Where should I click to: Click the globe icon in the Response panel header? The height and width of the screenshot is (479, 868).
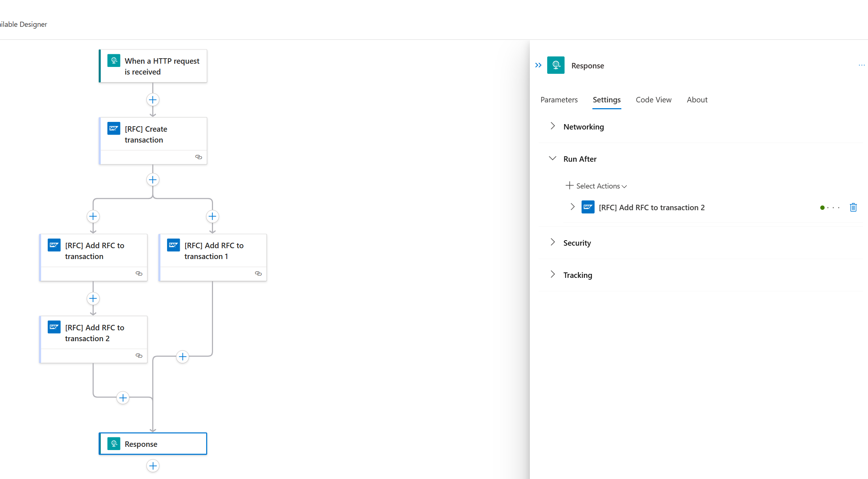tap(556, 65)
